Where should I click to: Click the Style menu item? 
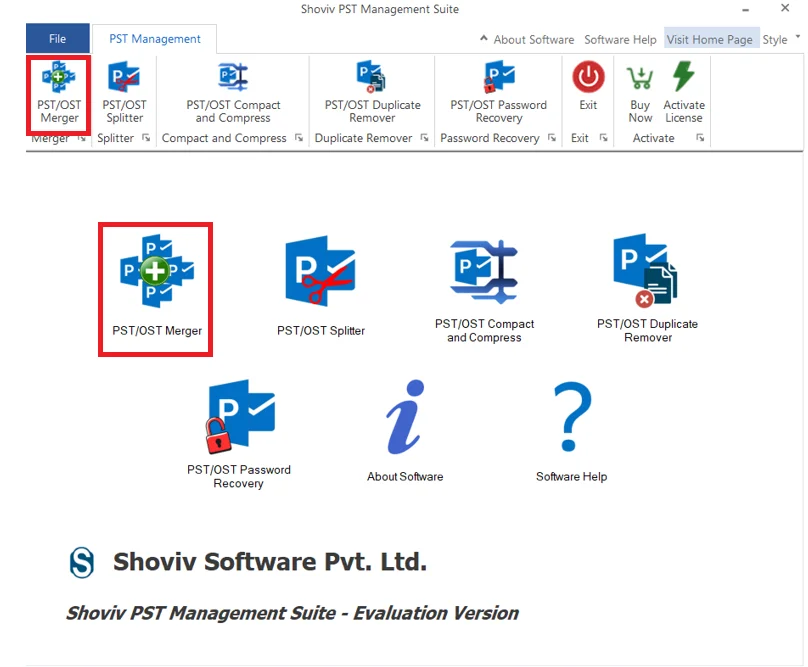[775, 40]
